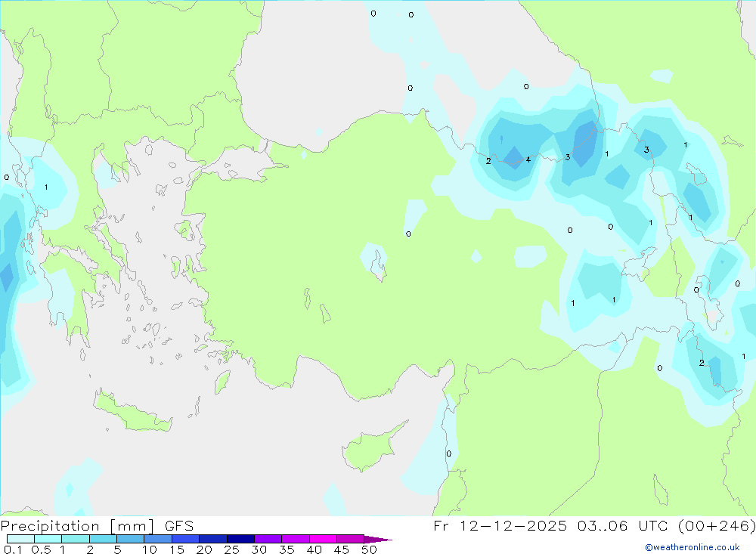Click the legend label '15'
The width and height of the screenshot is (756, 554).
click(176, 549)
